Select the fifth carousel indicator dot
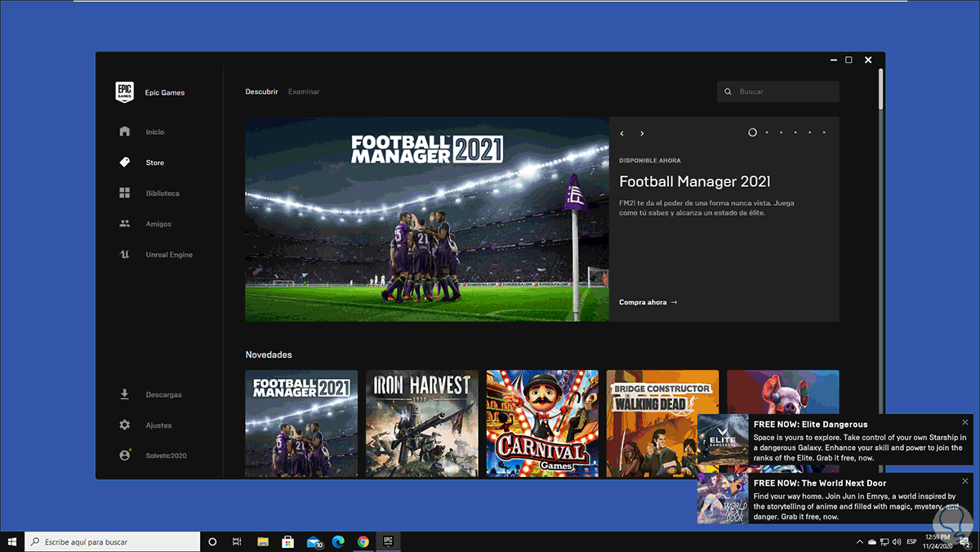Image resolution: width=980 pixels, height=552 pixels. (x=809, y=132)
